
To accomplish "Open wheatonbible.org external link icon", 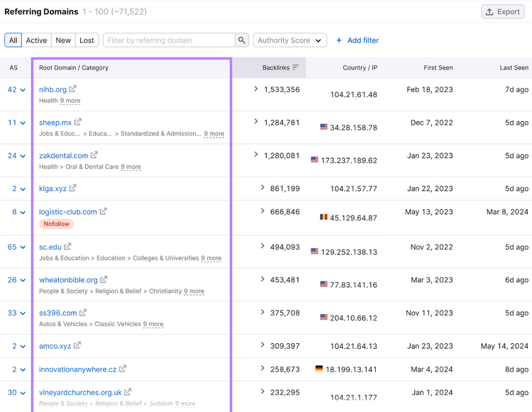I will [x=104, y=279].
